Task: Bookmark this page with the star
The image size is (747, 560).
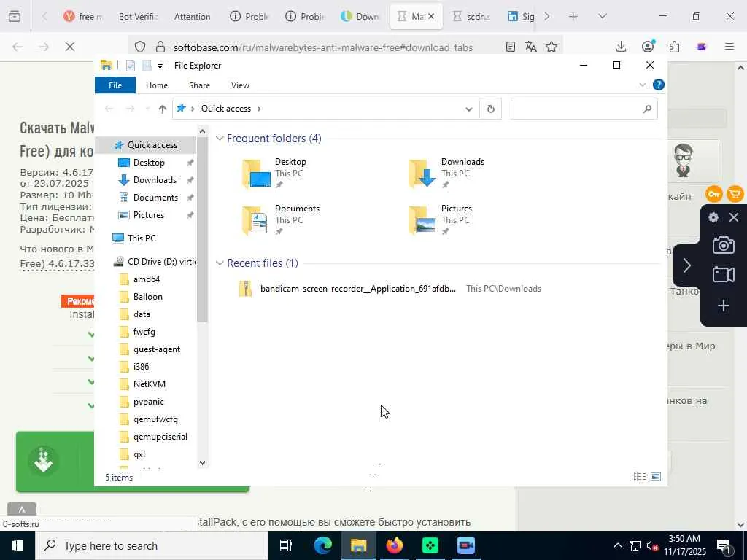Action: [551, 47]
